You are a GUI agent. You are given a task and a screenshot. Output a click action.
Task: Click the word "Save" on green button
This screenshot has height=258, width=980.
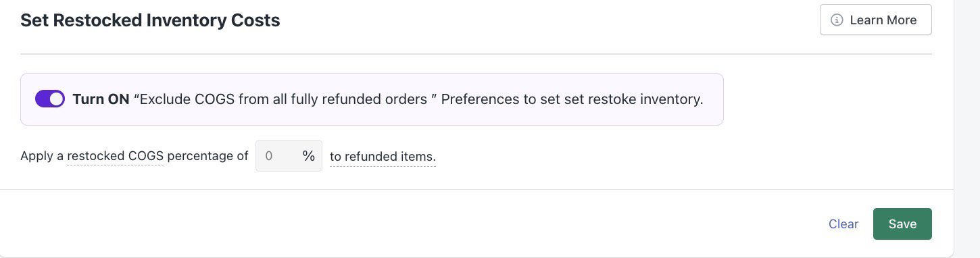(902, 224)
